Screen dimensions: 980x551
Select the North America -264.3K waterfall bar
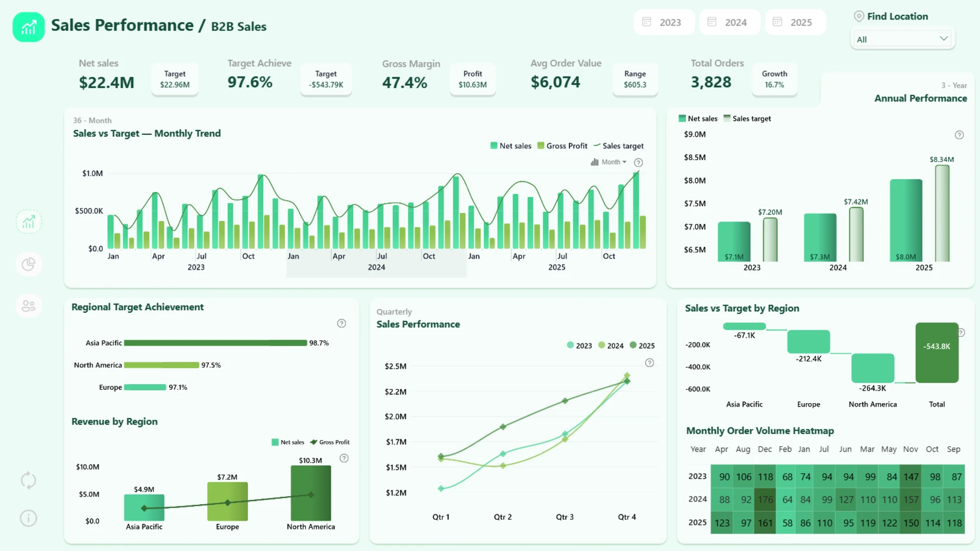(873, 368)
